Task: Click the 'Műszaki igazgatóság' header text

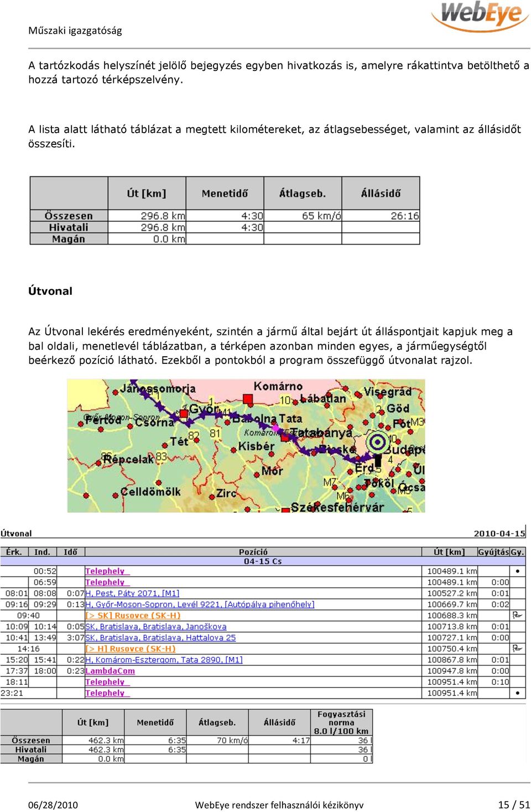Action: (x=75, y=30)
